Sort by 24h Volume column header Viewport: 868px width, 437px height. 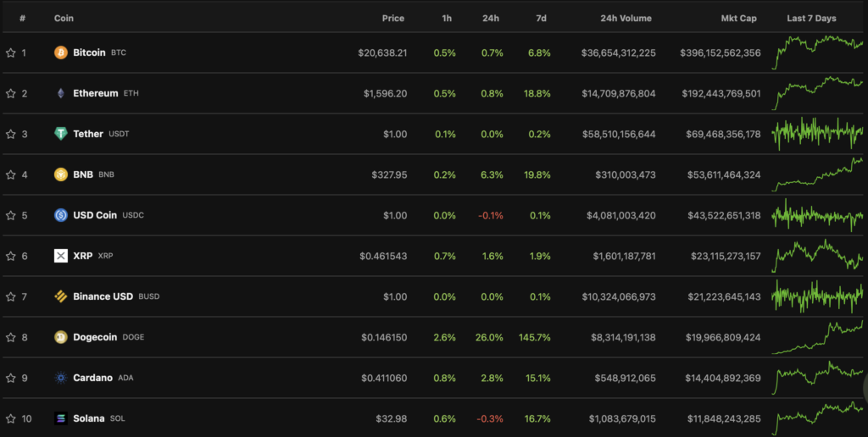click(623, 18)
